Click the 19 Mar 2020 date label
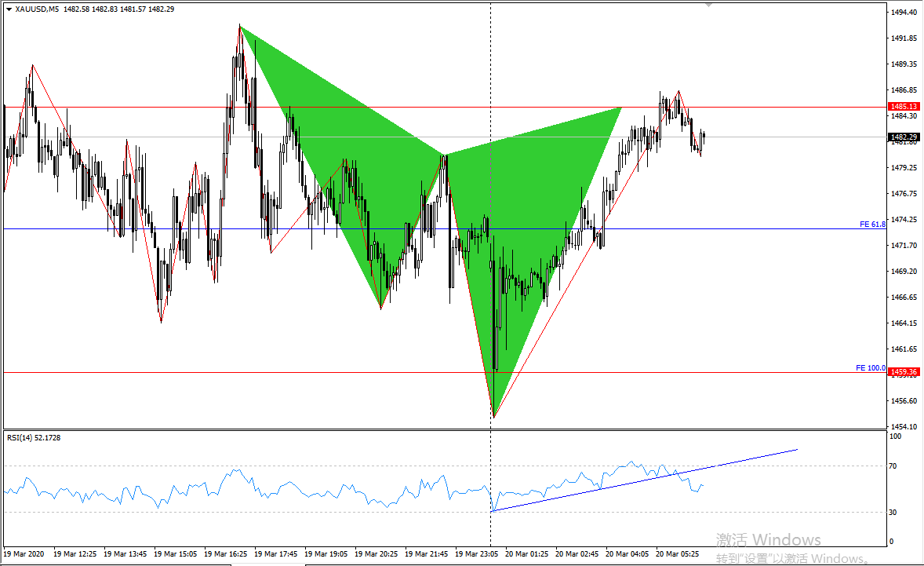 click(x=24, y=553)
